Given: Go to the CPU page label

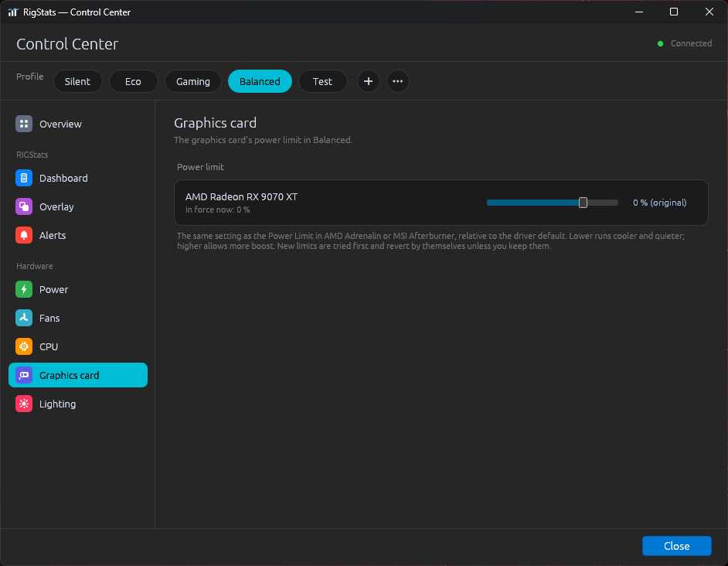Looking at the screenshot, I should [x=49, y=346].
